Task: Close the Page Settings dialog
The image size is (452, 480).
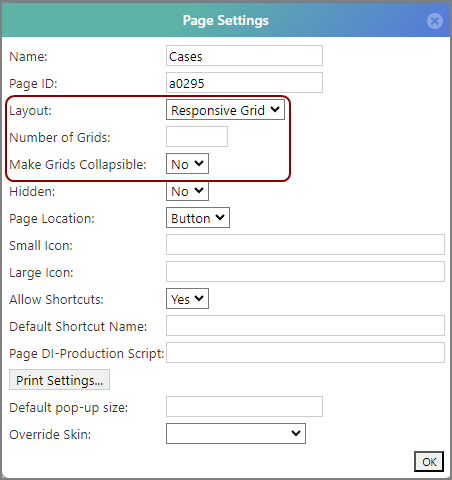Action: [435, 21]
